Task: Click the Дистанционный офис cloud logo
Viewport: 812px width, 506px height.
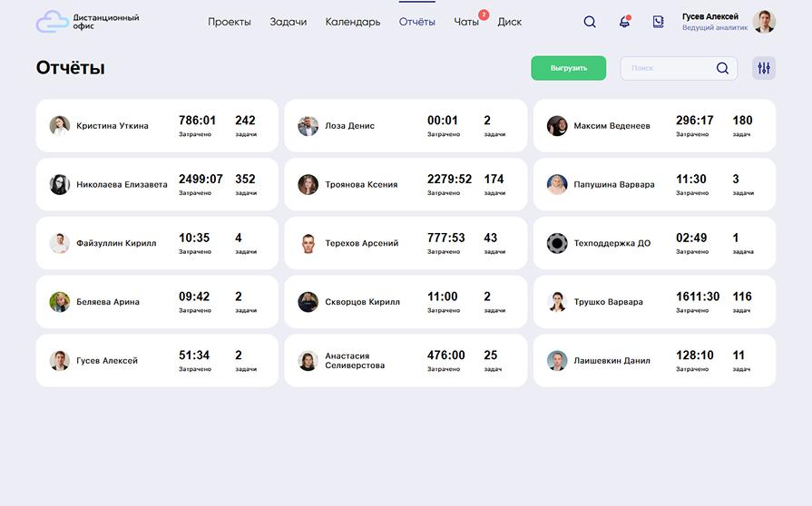Action: click(51, 22)
